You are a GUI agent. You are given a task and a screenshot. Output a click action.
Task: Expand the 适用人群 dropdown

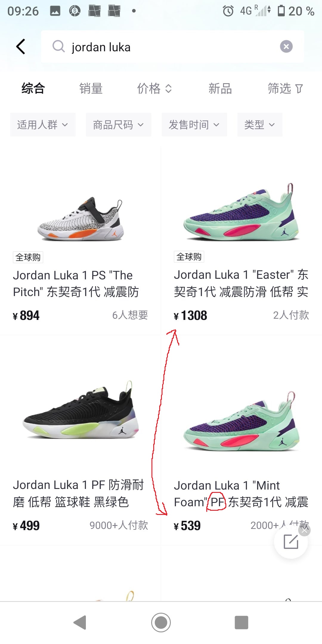(x=43, y=125)
